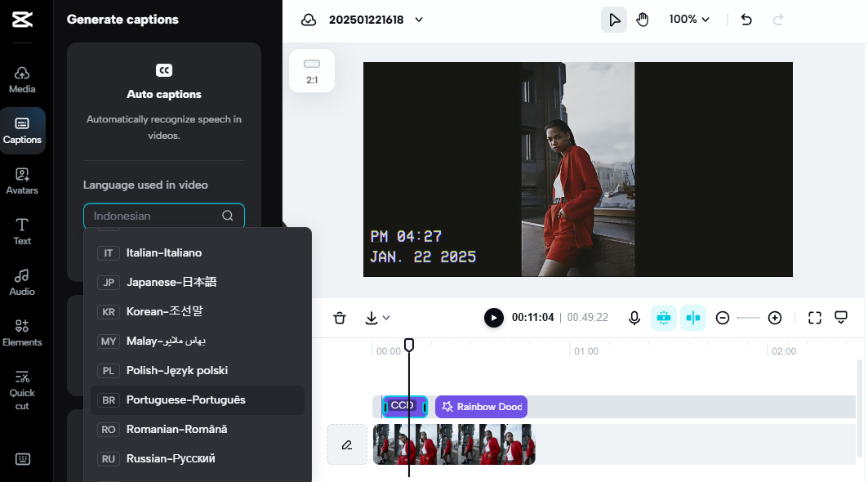868x482 pixels.
Task: Click the cloud save icon
Action: pyautogui.click(x=309, y=20)
